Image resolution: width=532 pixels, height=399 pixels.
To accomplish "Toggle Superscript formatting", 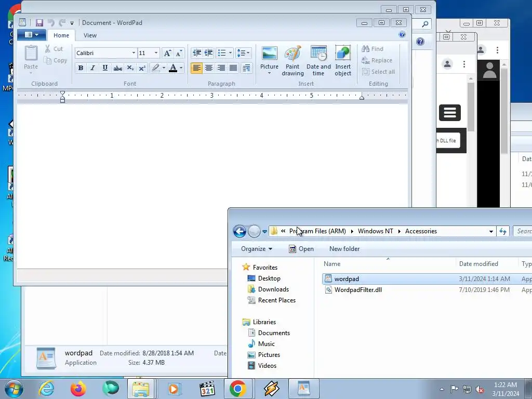I will pos(142,68).
